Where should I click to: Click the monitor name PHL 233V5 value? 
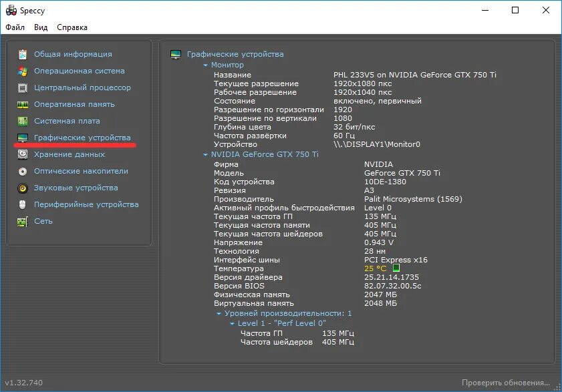tap(415, 75)
